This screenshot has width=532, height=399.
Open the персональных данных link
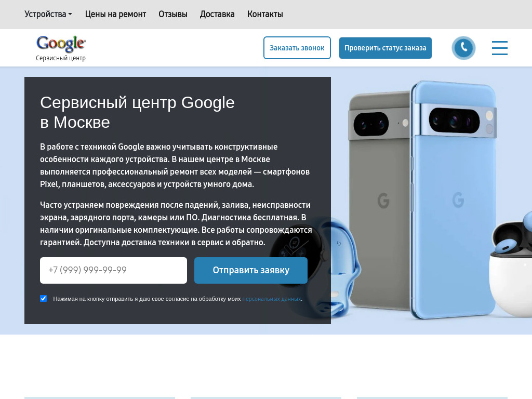[x=271, y=299]
